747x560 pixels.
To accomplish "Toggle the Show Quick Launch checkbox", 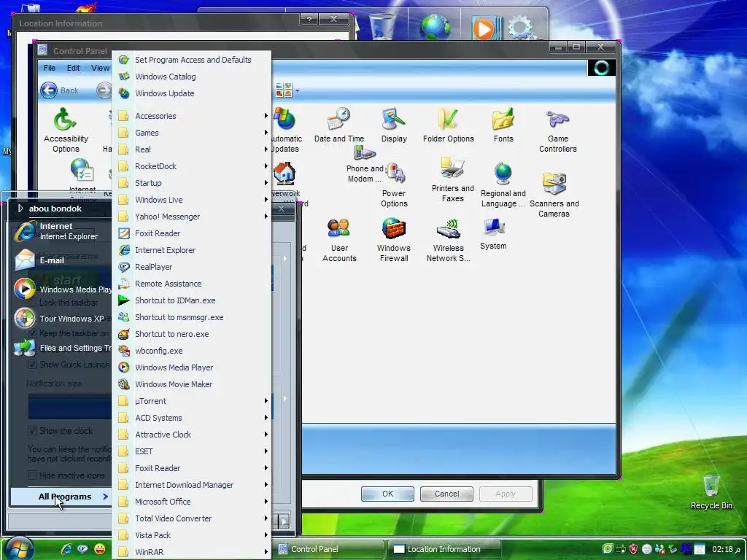I will [x=32, y=365].
